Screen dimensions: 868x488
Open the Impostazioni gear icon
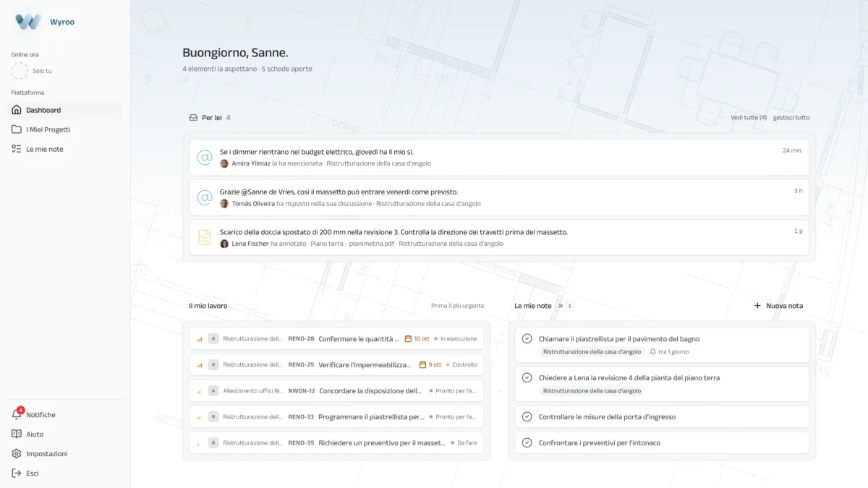coord(17,453)
